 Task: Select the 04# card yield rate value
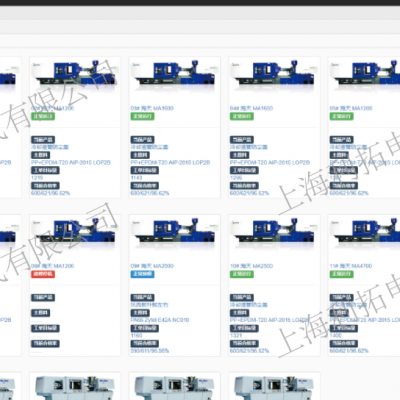(249, 193)
